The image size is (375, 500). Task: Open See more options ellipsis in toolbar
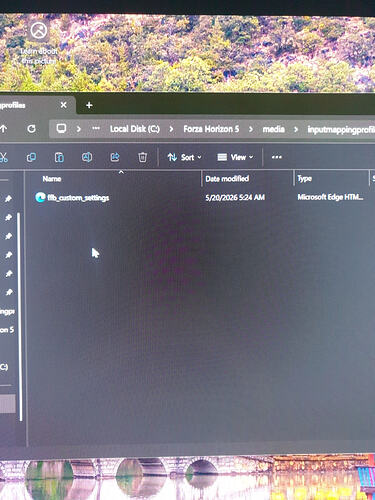tap(277, 157)
